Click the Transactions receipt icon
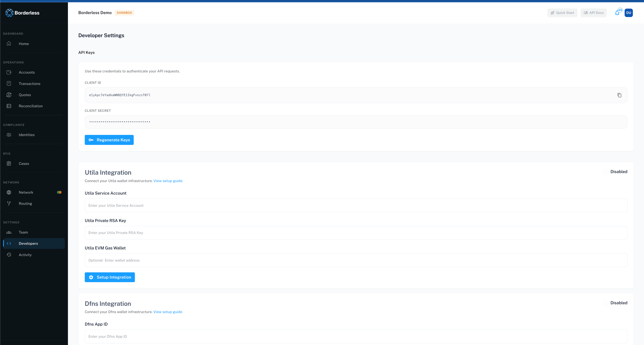This screenshot has width=644, height=345. [9, 83]
